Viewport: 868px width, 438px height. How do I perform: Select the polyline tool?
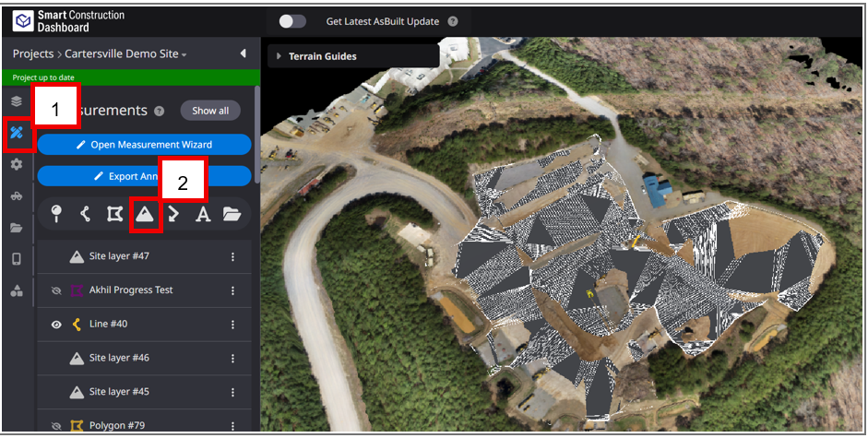click(x=85, y=214)
